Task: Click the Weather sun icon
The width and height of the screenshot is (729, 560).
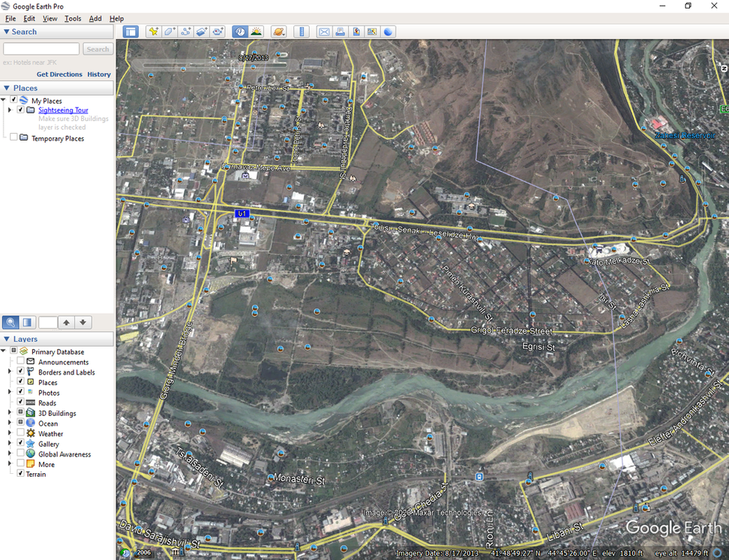Action: [x=31, y=433]
